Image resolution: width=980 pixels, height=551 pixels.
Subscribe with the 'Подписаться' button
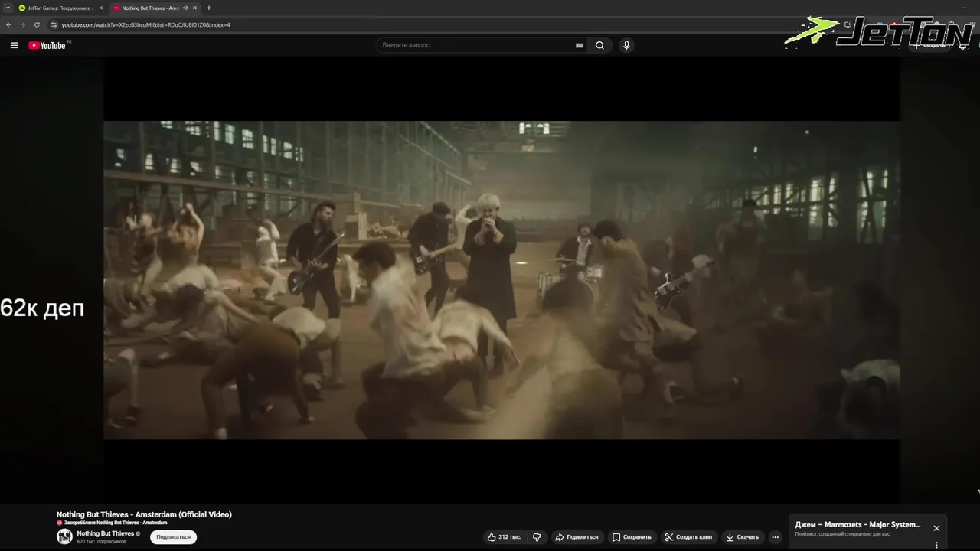coord(173,537)
